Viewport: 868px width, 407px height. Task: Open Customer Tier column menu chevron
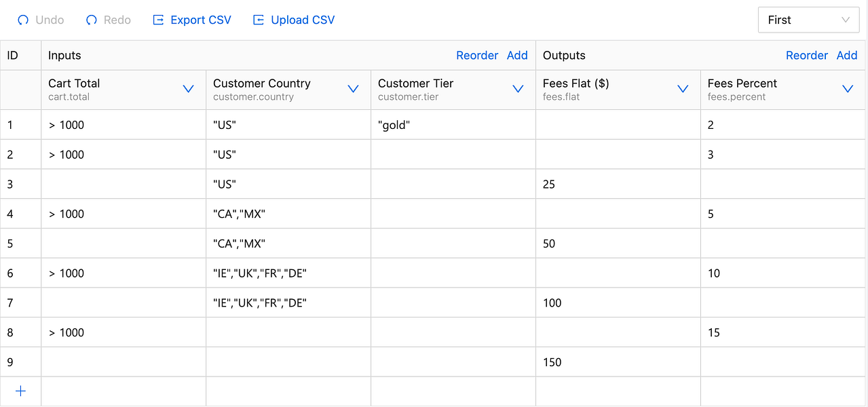coord(518,89)
